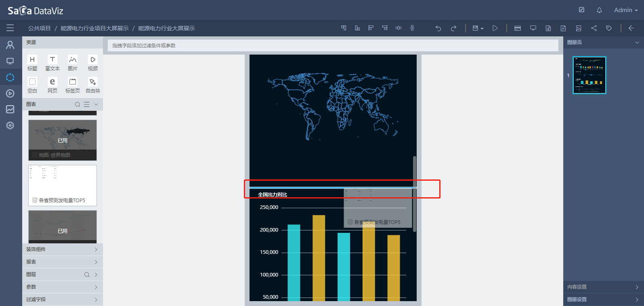Click the monitor display toolbar icon
Screen dimensions: 644x306
pos(533,28)
